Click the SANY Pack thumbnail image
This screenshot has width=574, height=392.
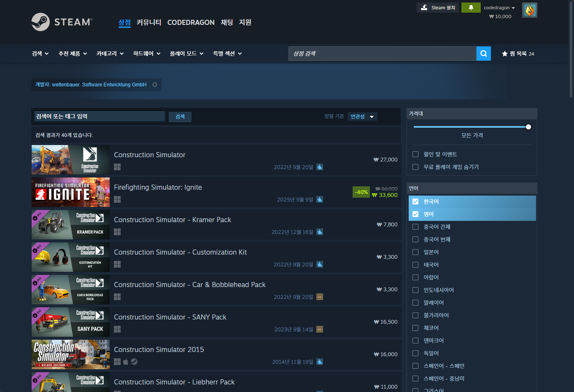(70, 322)
